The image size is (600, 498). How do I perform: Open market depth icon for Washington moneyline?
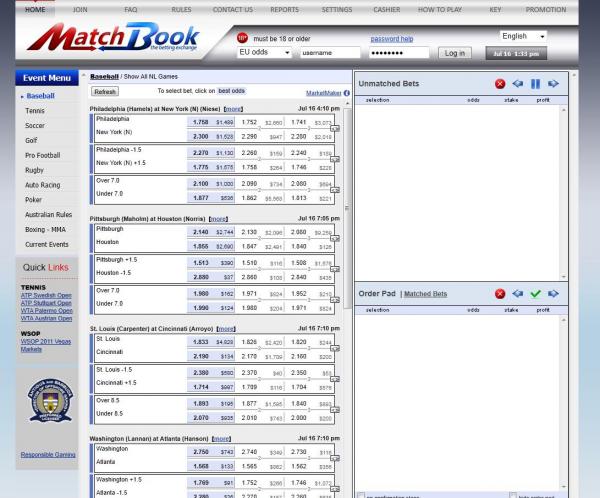[335, 458]
